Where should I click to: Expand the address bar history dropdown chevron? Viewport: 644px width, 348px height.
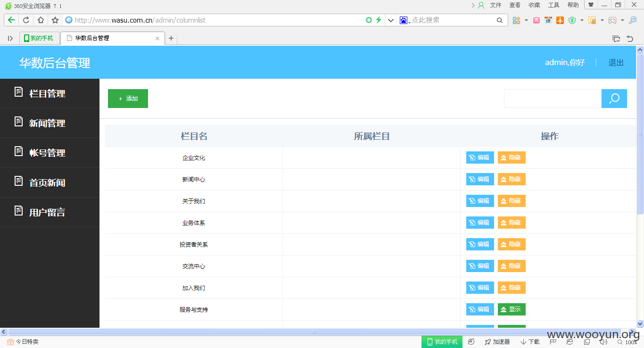(391, 20)
